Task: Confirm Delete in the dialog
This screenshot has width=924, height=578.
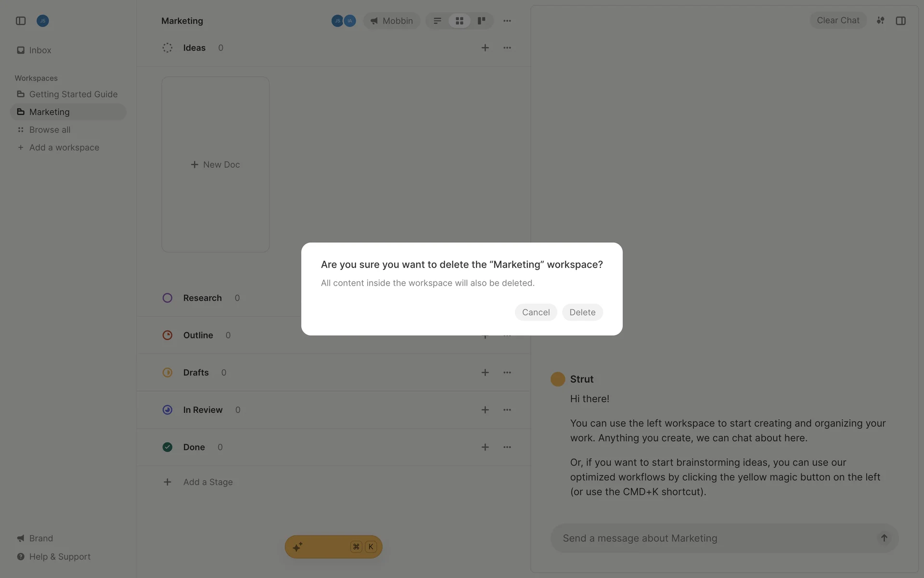Action: tap(582, 312)
